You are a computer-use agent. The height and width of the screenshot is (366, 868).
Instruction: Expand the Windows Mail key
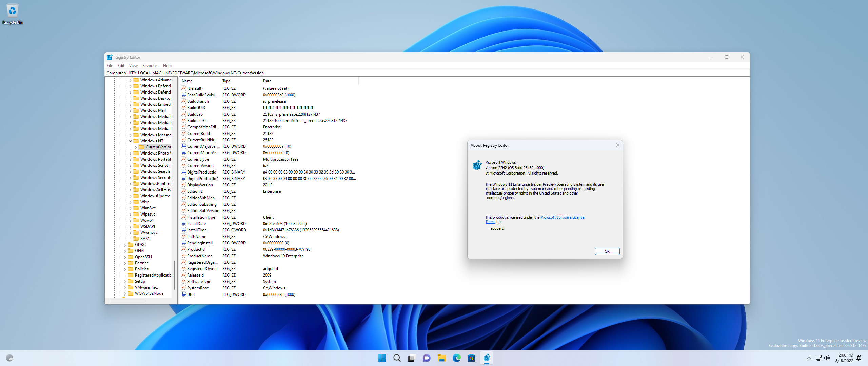130,110
